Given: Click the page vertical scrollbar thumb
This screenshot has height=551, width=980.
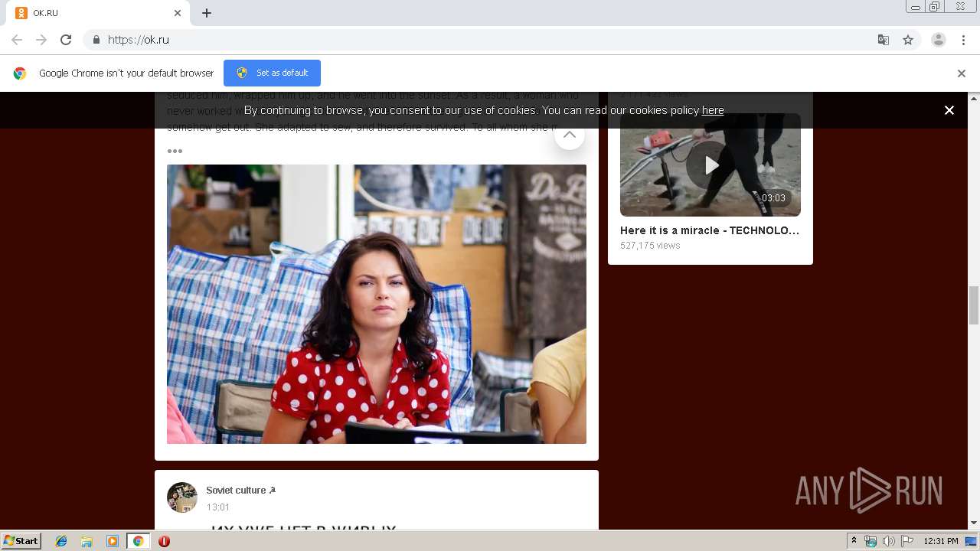Looking at the screenshot, I should [x=974, y=305].
